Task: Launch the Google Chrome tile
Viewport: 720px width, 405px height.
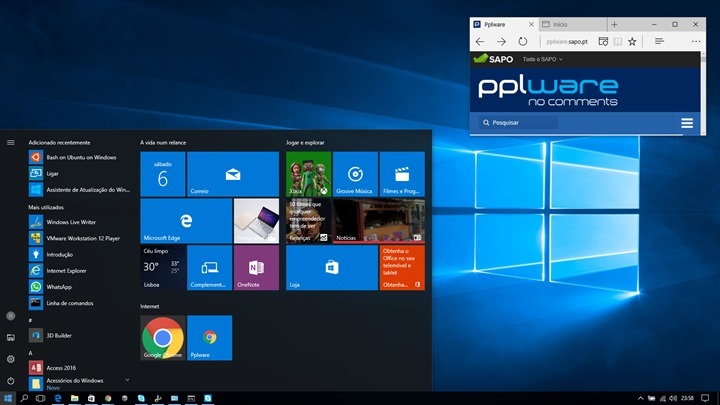Action: (163, 338)
